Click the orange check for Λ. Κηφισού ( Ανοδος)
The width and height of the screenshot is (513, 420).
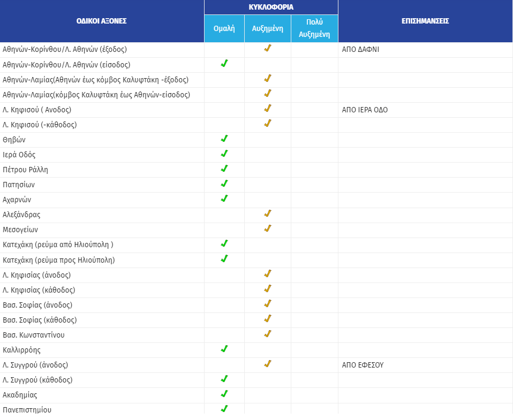268,109
